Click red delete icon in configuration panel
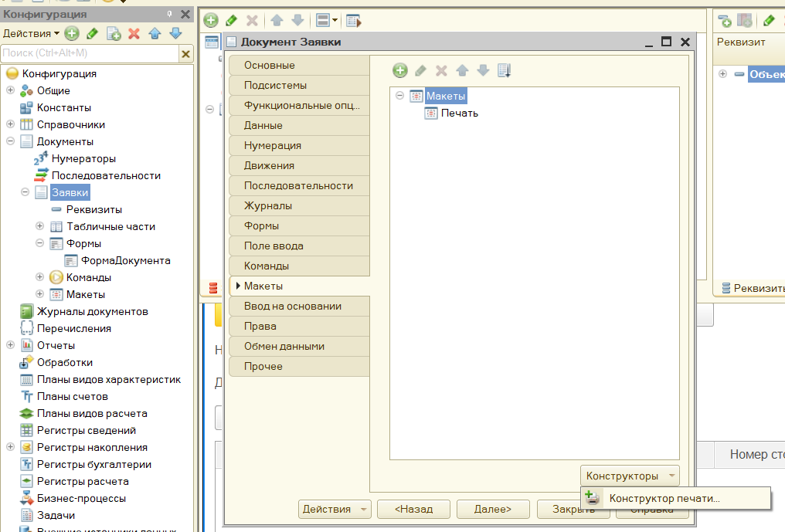This screenshot has height=532, width=785. 134,33
